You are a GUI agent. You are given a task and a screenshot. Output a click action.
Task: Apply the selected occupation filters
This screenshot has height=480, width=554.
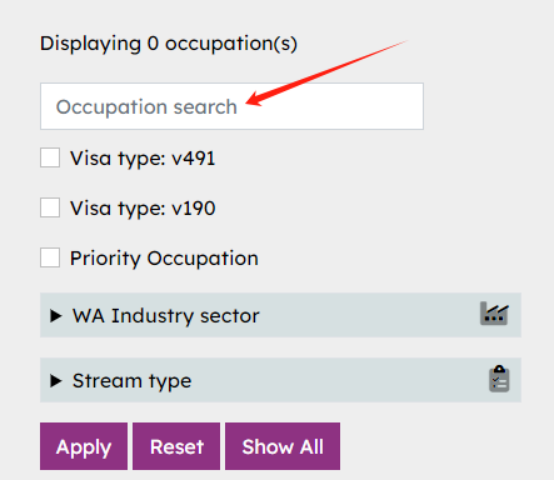pyautogui.click(x=84, y=446)
